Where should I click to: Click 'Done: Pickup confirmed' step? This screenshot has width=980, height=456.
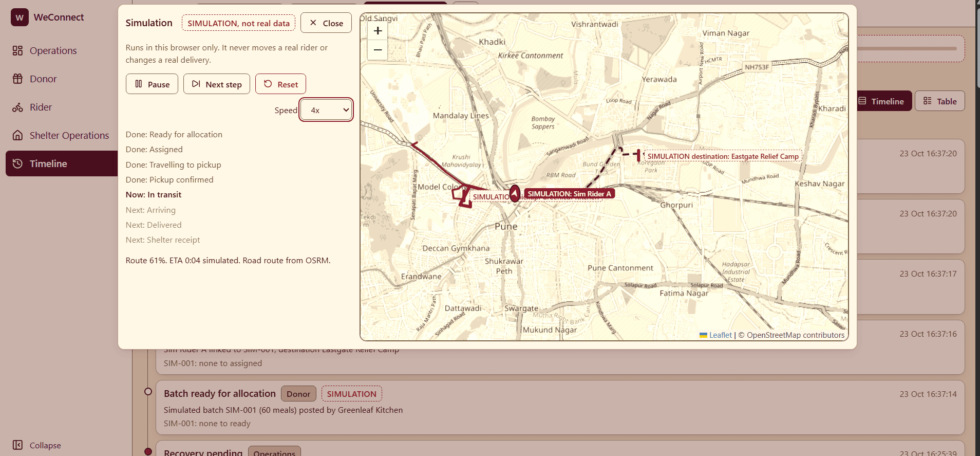(x=169, y=180)
